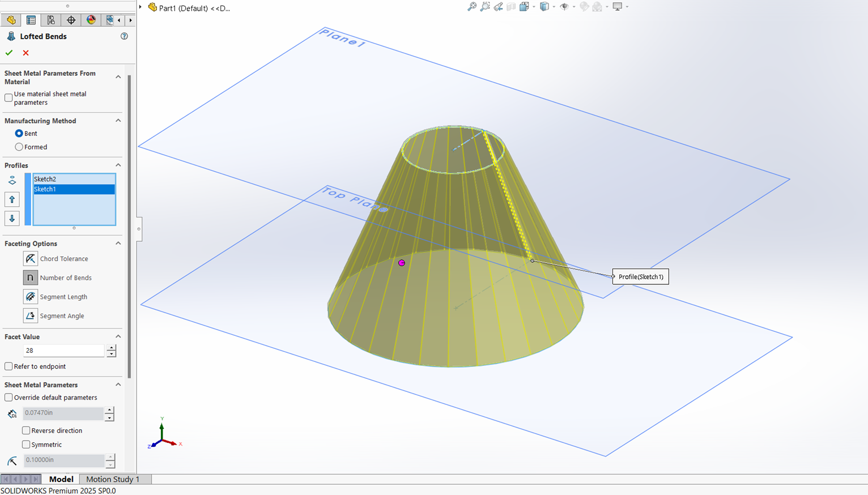
Task: Check the Reverse direction option
Action: click(26, 430)
